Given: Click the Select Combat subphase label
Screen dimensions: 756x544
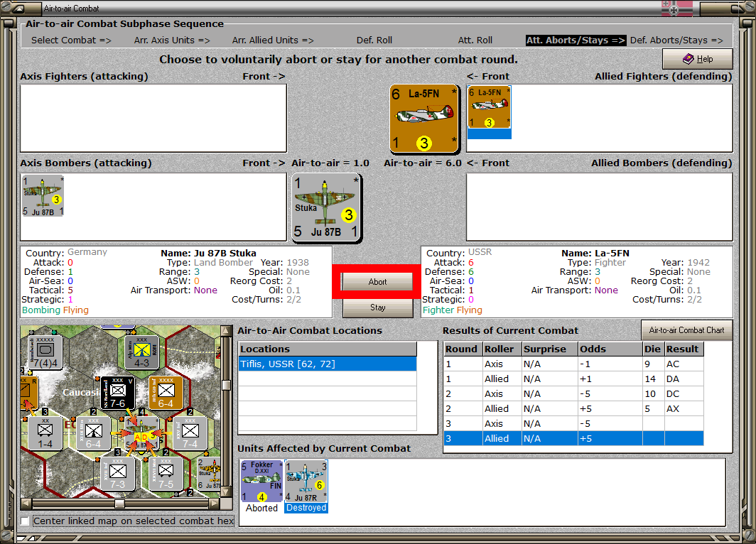Looking at the screenshot, I should (71, 40).
